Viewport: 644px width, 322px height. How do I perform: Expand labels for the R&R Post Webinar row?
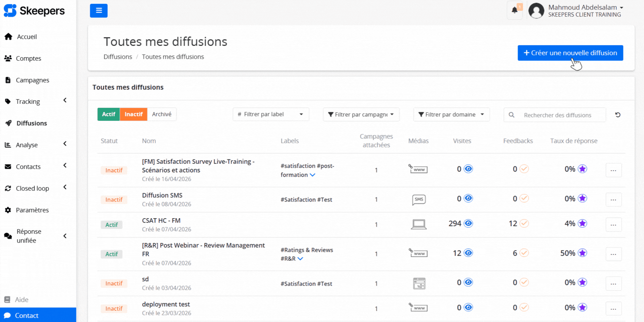click(300, 259)
